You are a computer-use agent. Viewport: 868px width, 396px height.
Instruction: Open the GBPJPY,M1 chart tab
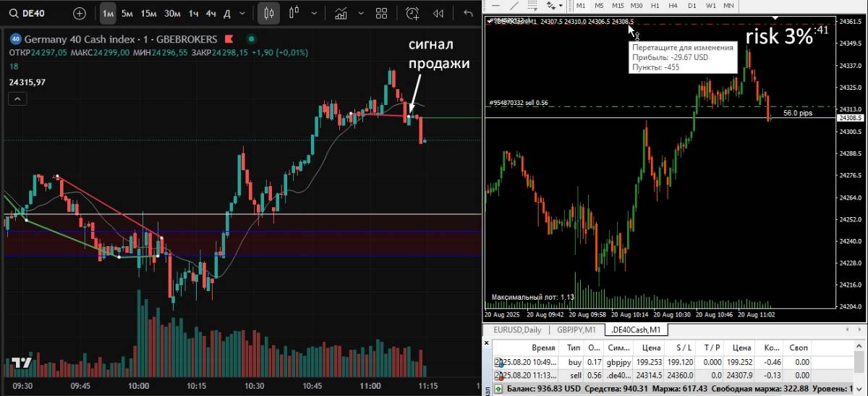coord(576,330)
